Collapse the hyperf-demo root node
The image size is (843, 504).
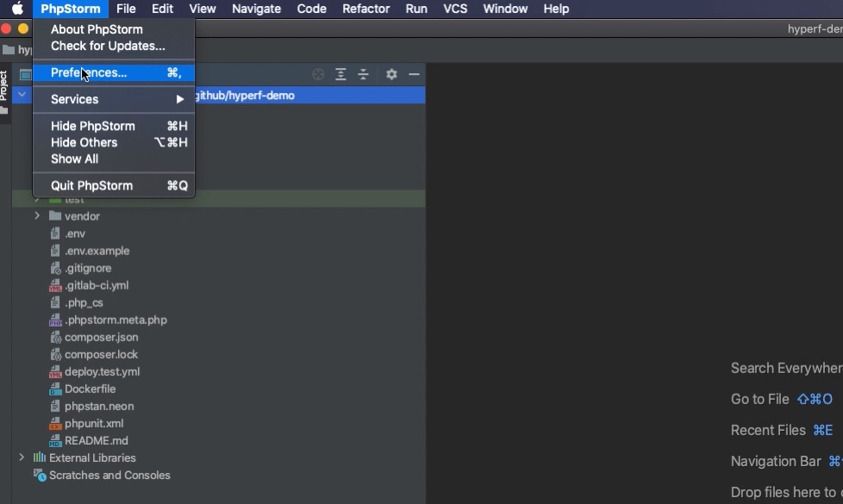point(22,95)
